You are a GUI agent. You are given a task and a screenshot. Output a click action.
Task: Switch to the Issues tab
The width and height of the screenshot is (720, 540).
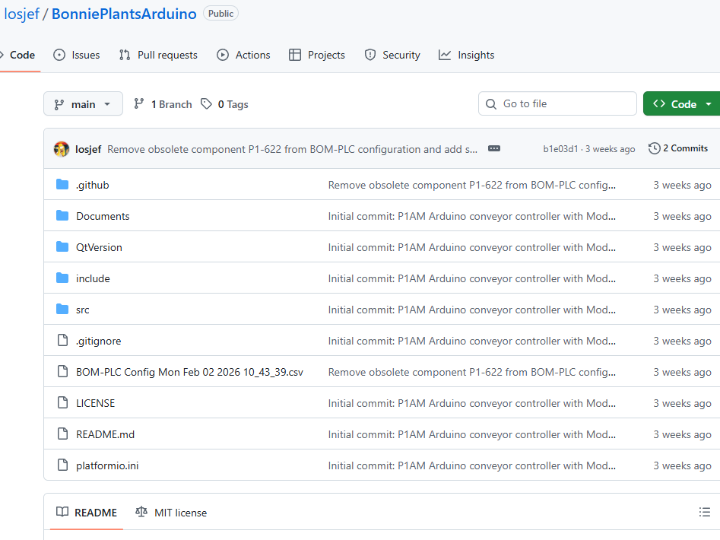(76, 55)
